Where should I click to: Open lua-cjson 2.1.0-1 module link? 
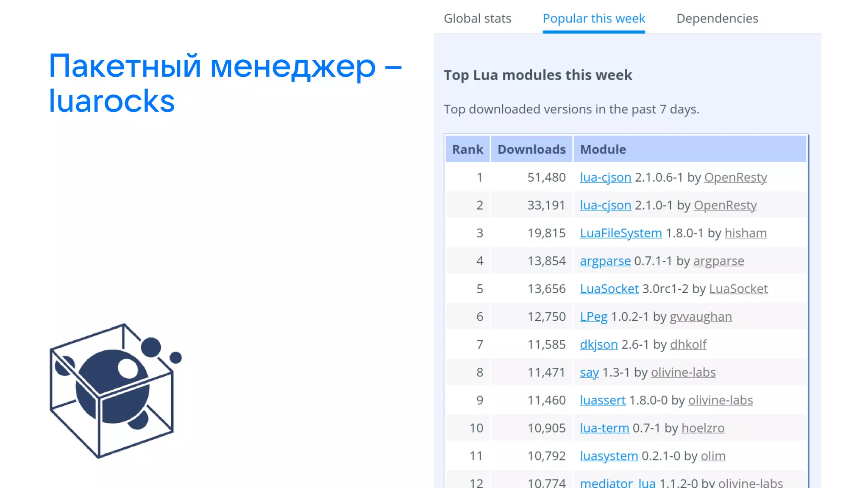point(605,205)
